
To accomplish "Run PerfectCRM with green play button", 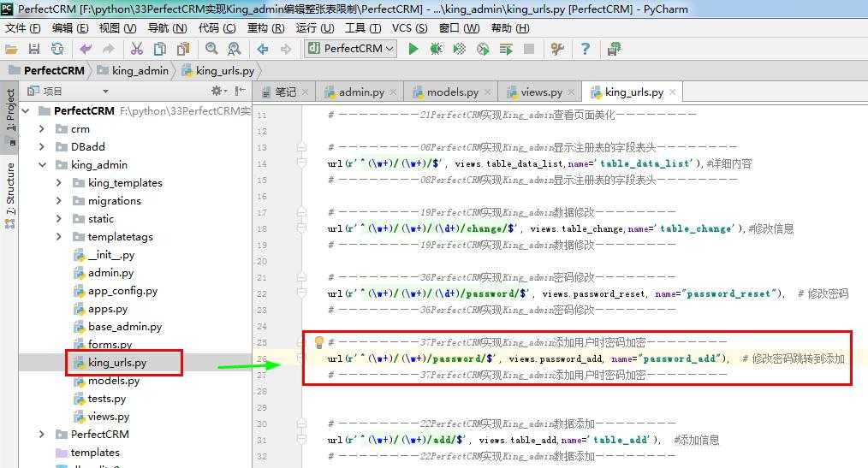I will click(413, 50).
